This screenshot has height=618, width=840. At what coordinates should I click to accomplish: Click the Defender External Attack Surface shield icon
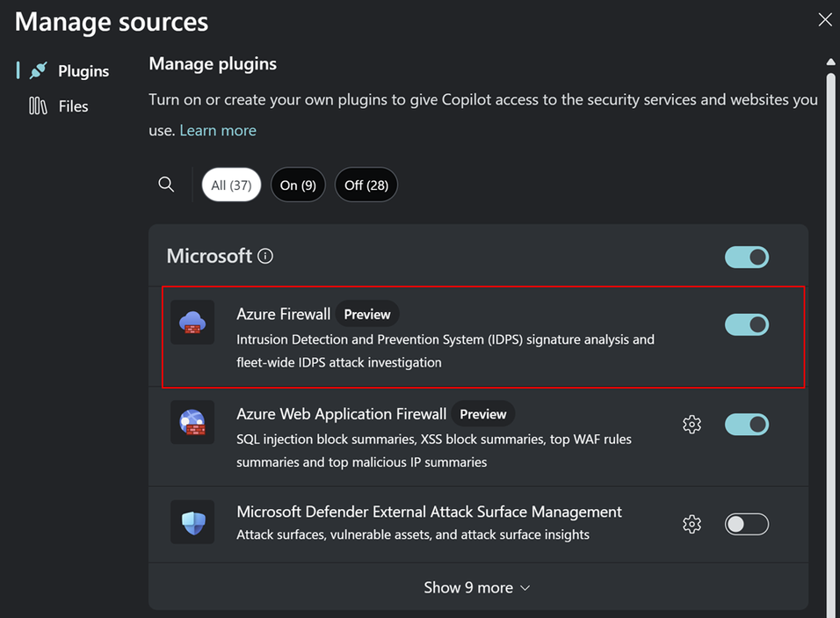click(x=192, y=523)
